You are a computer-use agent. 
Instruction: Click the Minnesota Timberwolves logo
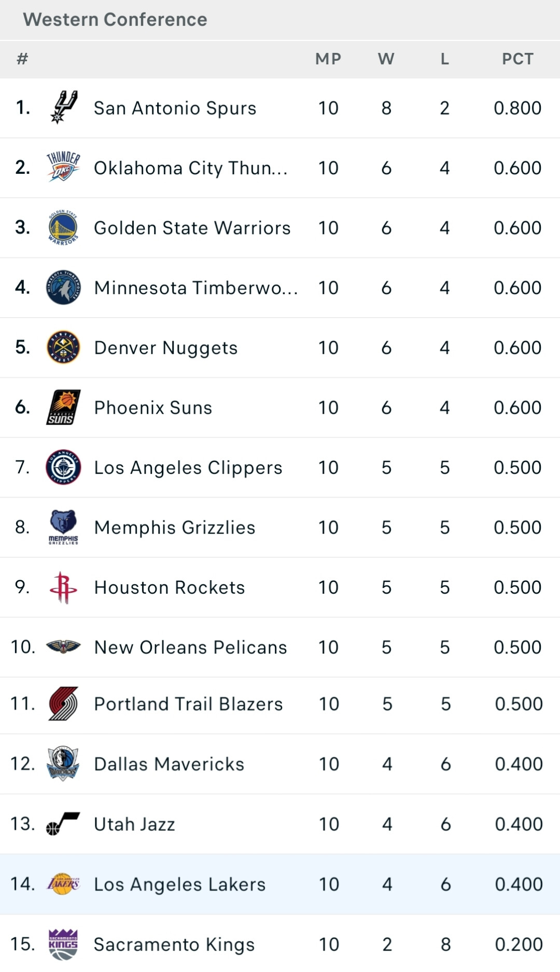[x=63, y=288]
